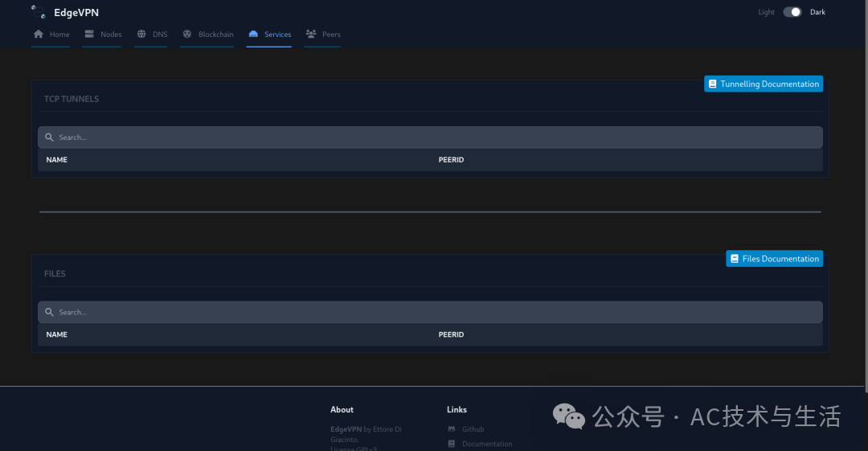Open the Documentation footer link

486,444
